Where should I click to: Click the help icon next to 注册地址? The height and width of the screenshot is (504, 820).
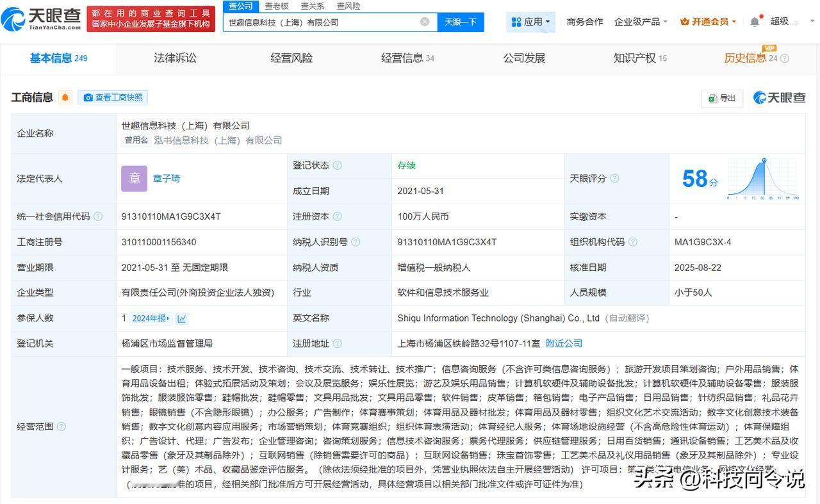tap(337, 344)
